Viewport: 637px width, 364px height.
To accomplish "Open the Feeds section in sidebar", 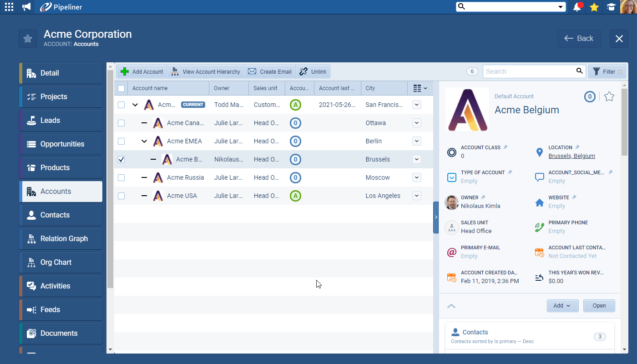I will pos(61,309).
